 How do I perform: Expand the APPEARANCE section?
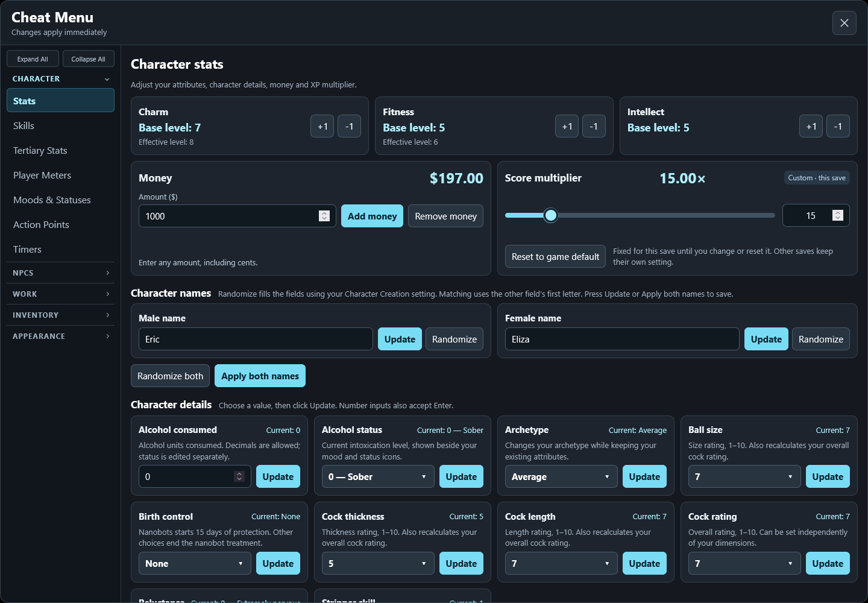(x=60, y=336)
